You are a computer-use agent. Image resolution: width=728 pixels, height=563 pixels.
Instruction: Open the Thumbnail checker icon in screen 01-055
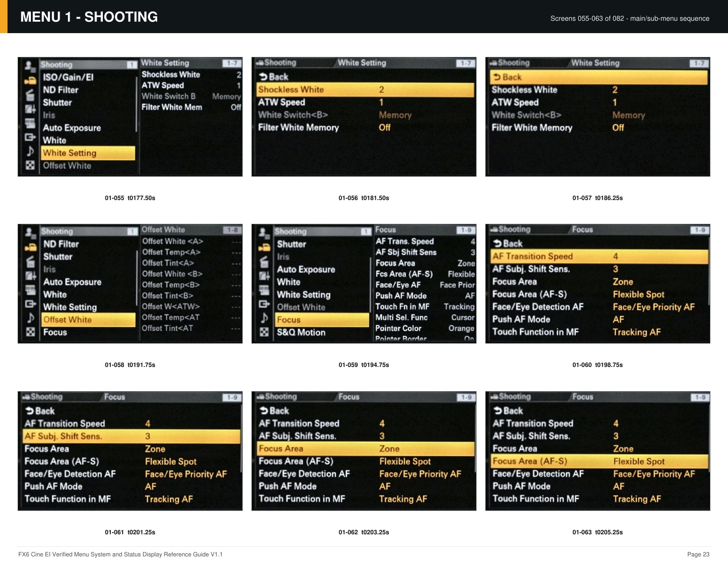30,165
